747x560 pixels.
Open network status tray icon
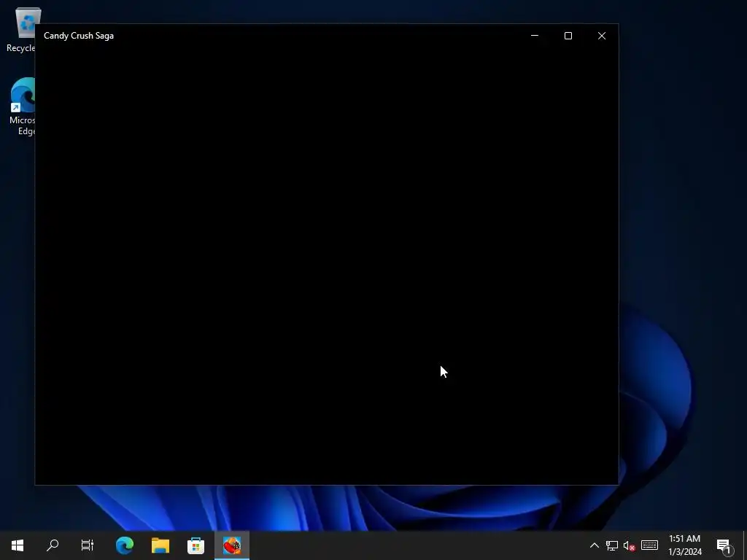tap(612, 545)
